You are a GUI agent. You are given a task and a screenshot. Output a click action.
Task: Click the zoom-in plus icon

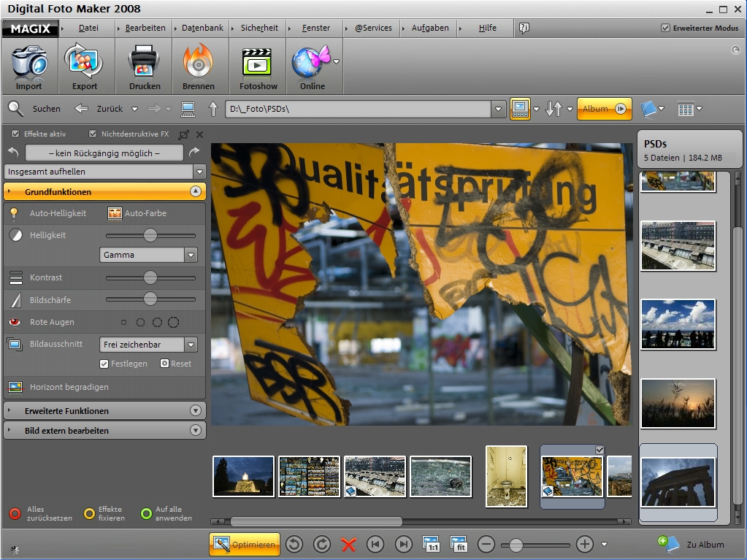pos(584,544)
